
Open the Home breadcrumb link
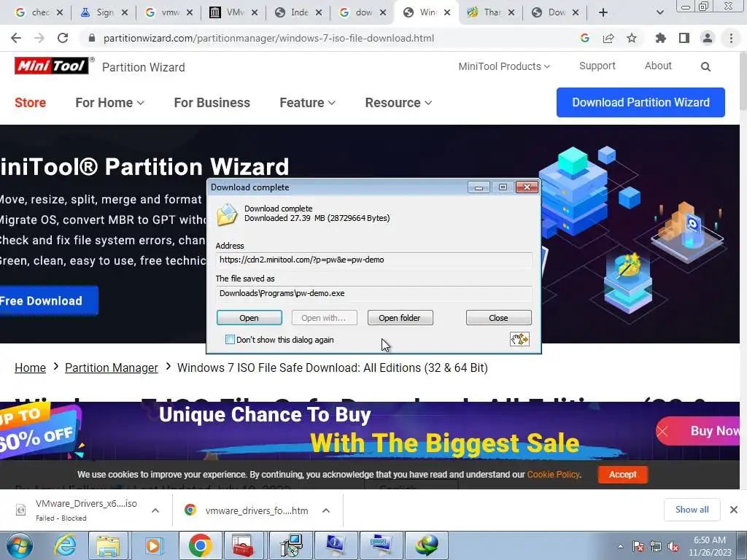pyautogui.click(x=30, y=367)
